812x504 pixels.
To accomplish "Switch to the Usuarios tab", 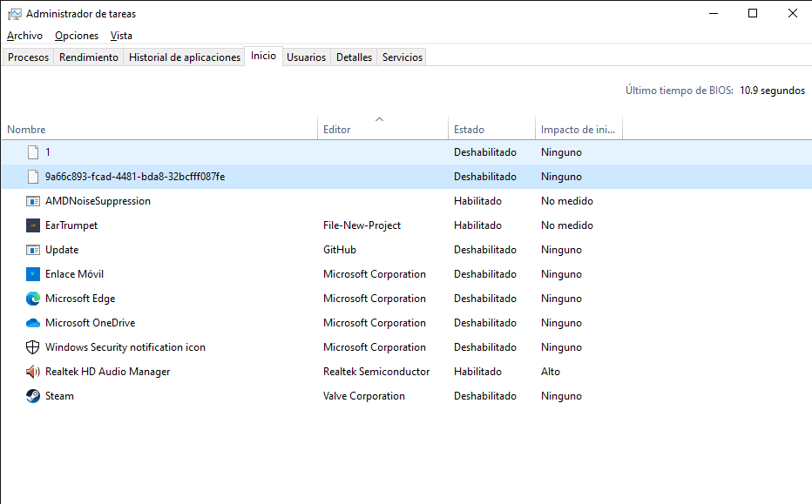I will pyautogui.click(x=306, y=57).
